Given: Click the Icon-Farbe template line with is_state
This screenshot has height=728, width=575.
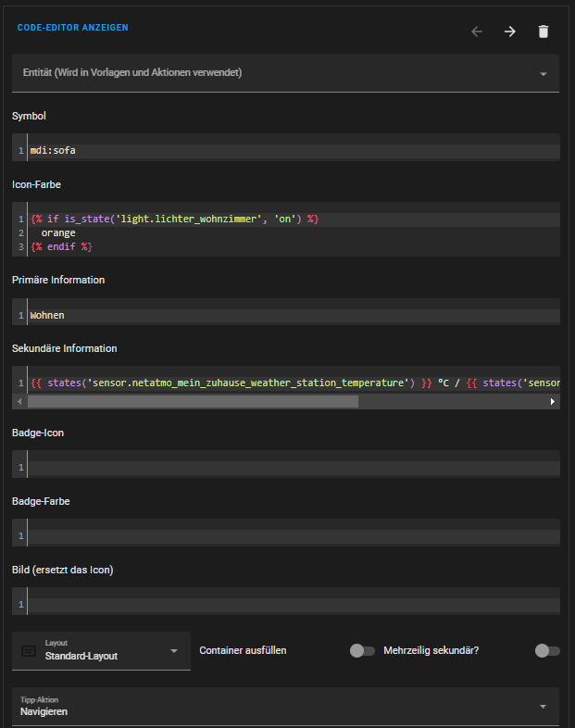Looking at the screenshot, I should coord(174,220).
